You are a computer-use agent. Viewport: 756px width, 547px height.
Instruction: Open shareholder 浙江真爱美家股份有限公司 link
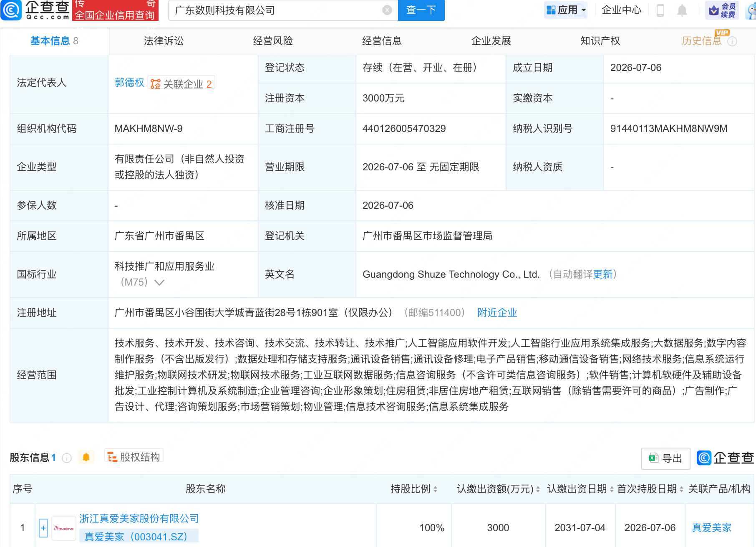139,519
